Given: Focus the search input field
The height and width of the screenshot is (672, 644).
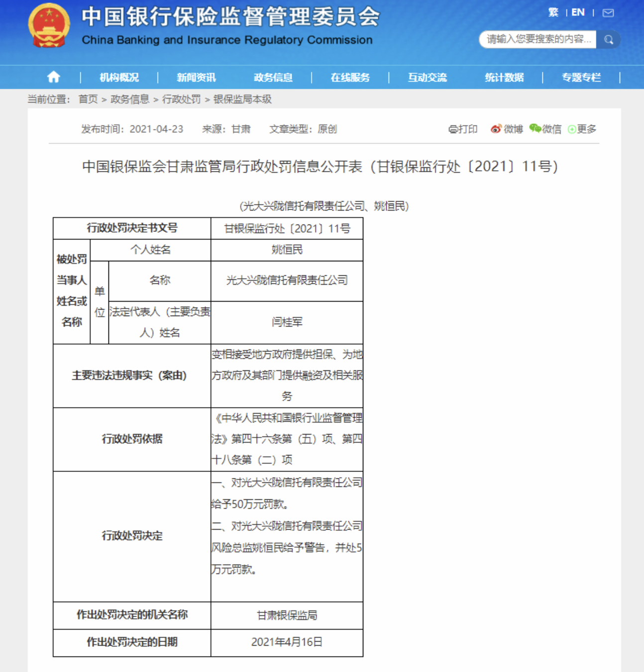Looking at the screenshot, I should point(537,39).
